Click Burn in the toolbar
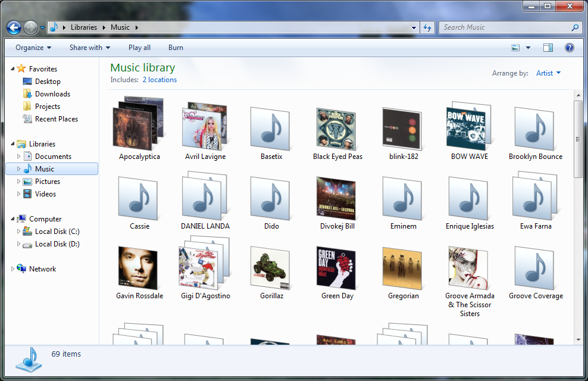 176,48
